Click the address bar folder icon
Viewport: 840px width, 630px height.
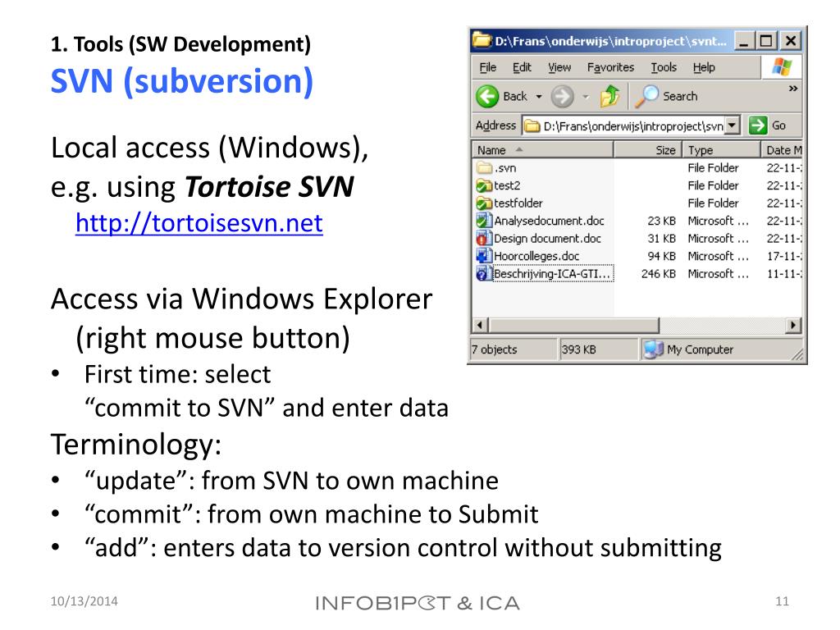click(x=532, y=126)
